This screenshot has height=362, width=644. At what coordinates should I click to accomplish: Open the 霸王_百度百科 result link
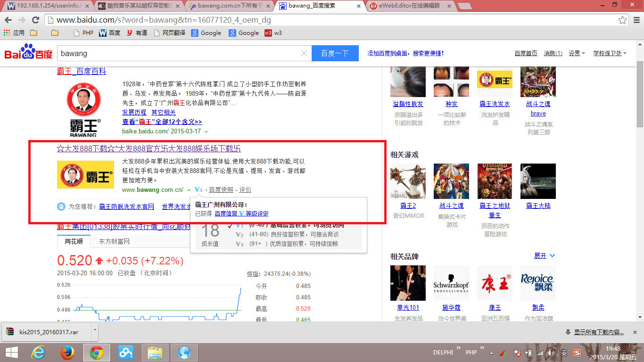[x=82, y=71]
